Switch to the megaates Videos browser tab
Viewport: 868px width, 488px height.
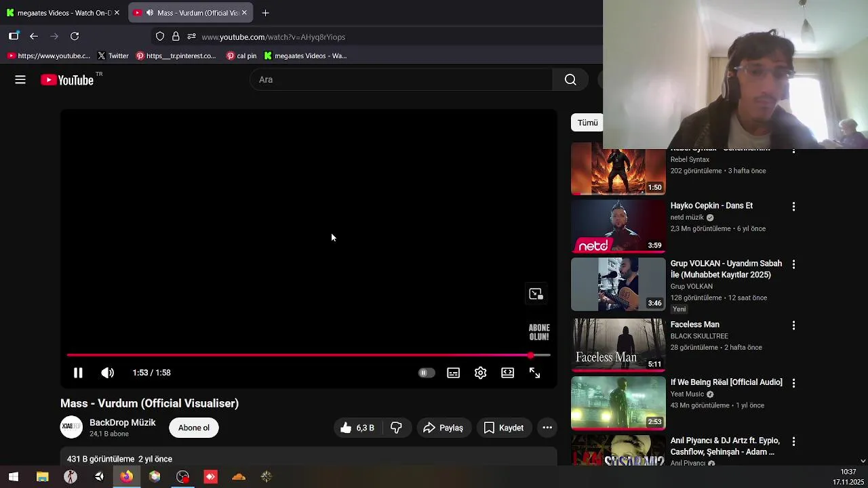(x=64, y=13)
